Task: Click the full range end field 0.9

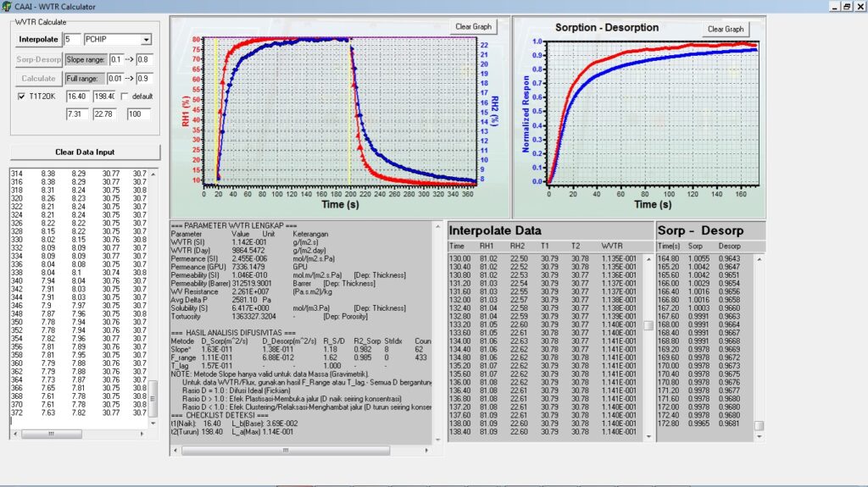Action: (144, 78)
